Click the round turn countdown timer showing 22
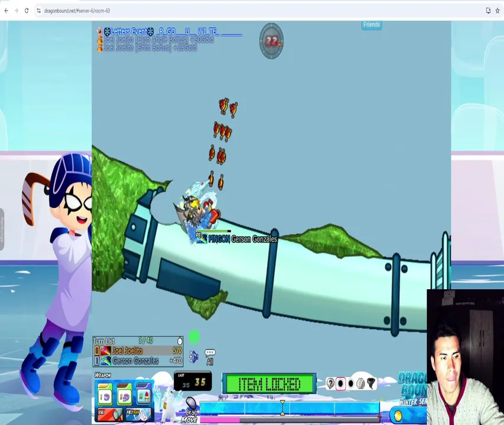 272,41
